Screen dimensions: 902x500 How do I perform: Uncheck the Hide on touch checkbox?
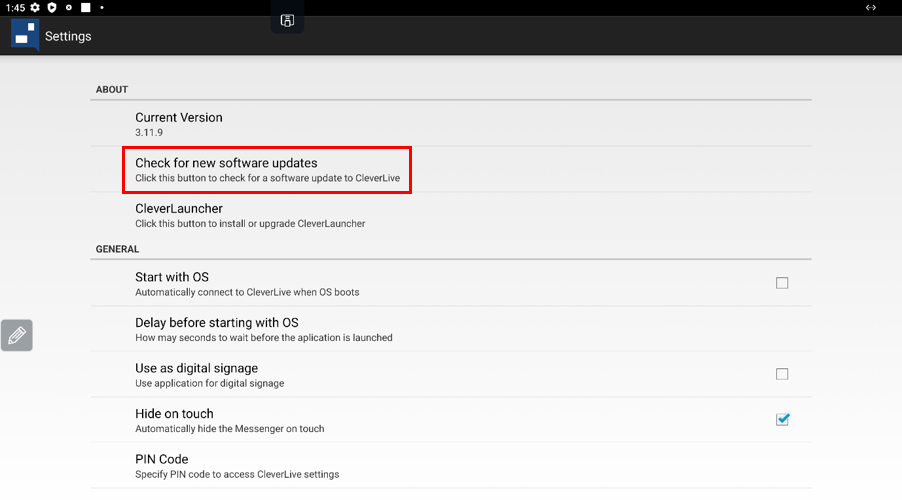click(782, 419)
